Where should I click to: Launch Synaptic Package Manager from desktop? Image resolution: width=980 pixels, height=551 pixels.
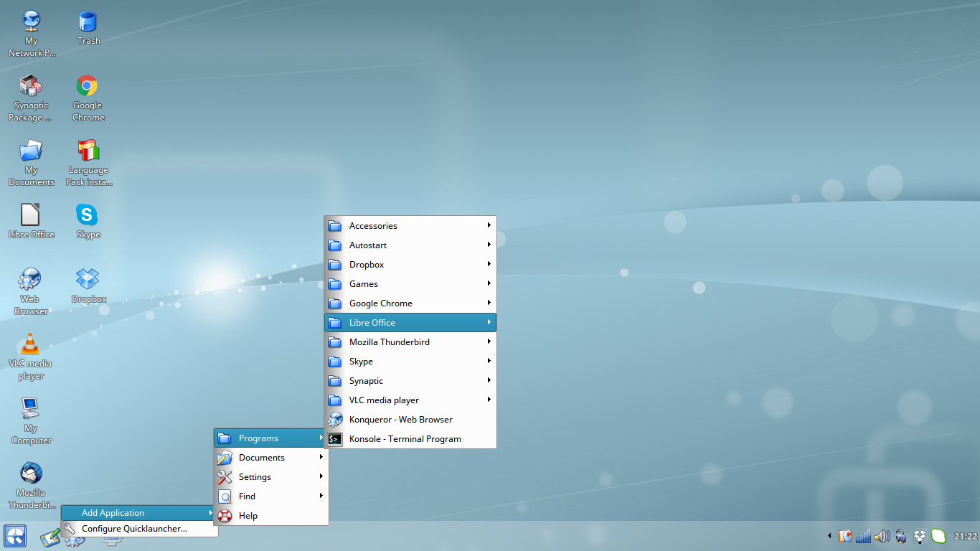point(31,98)
